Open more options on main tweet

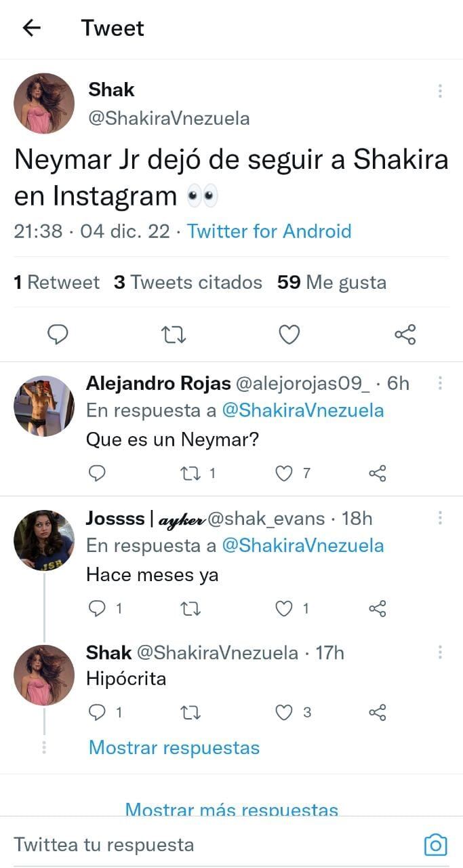point(440,92)
